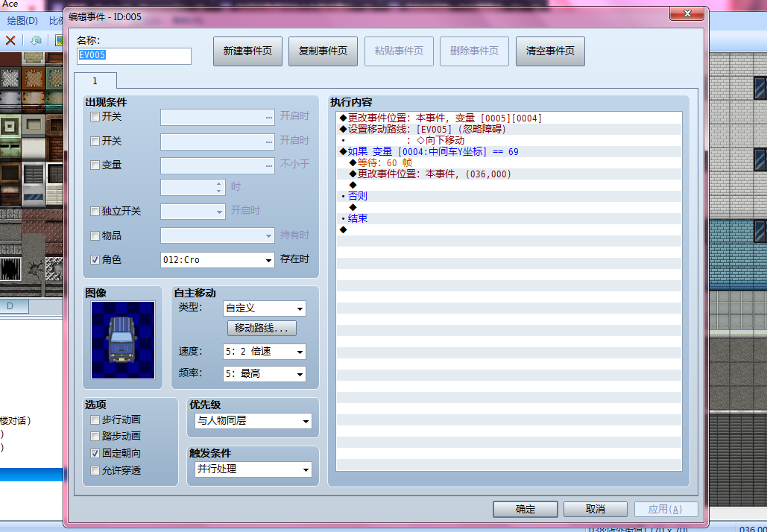Open the 触发条件 trigger dropdown
767x532 pixels.
(253, 469)
